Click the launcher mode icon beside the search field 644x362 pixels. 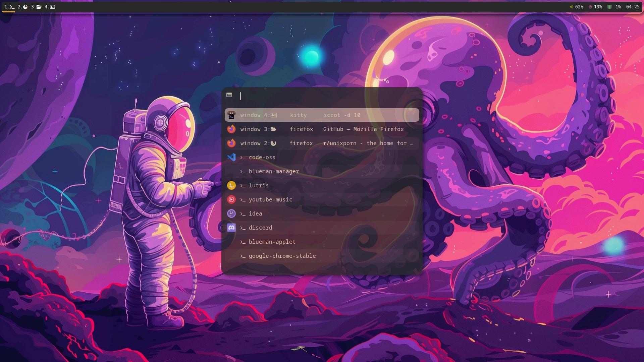pyautogui.click(x=229, y=95)
